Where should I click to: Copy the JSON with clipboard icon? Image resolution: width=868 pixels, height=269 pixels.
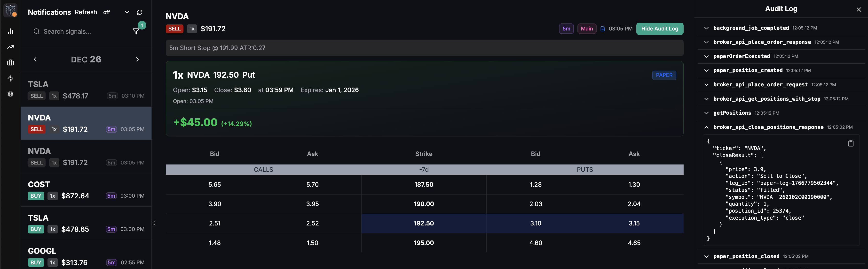pos(851,143)
